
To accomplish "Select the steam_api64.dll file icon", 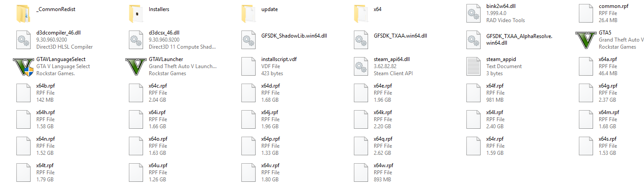I will [x=361, y=66].
